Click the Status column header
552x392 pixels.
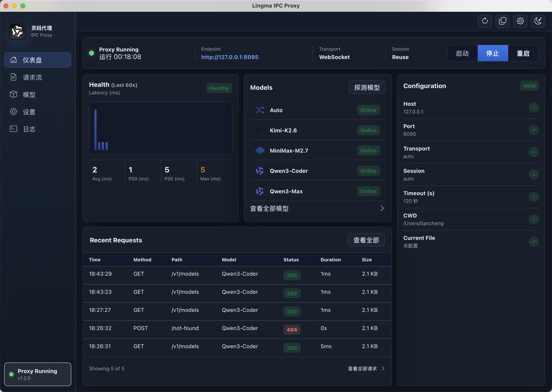click(x=291, y=259)
